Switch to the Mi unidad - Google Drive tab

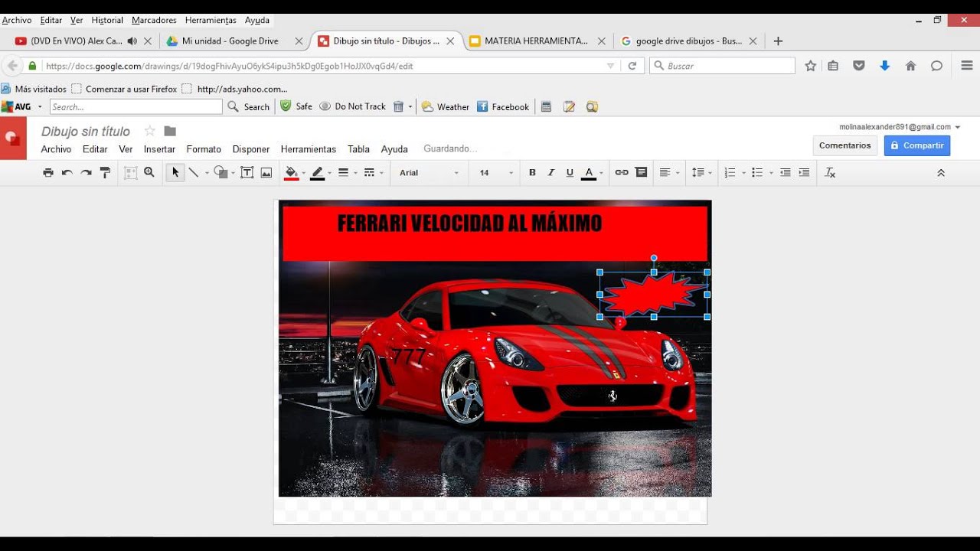tap(230, 41)
